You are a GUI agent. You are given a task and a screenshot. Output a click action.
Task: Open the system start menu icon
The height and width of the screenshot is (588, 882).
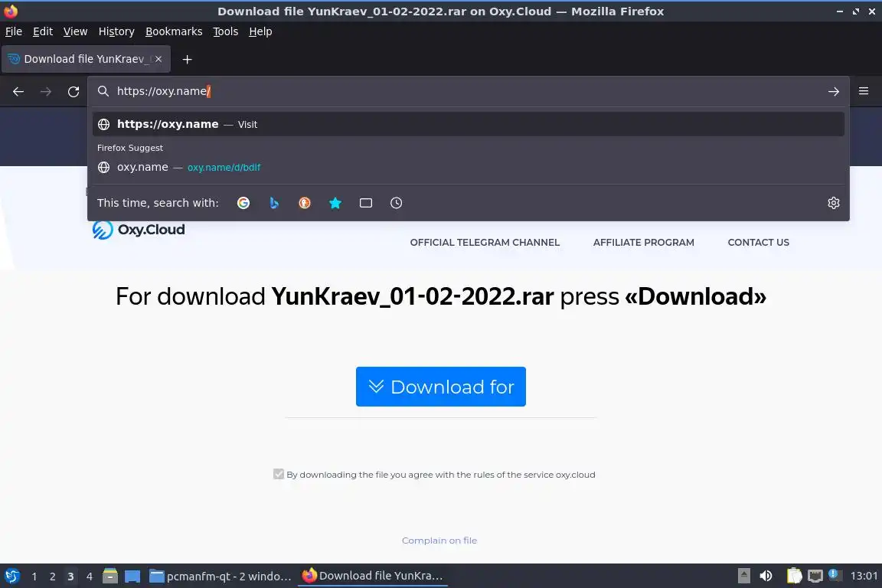[11, 576]
